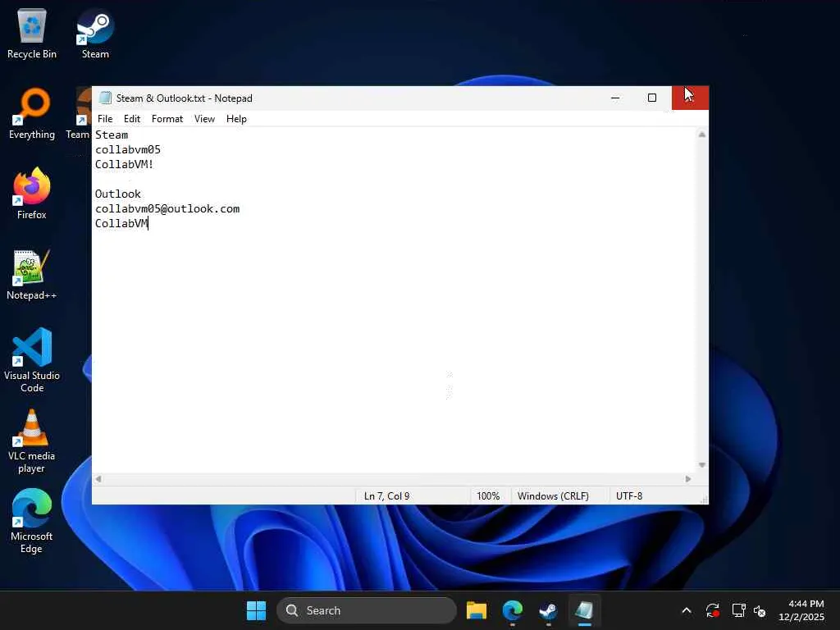Screen dimensions: 840x630
Task: Click the taskbar Search box
Action: 367,610
